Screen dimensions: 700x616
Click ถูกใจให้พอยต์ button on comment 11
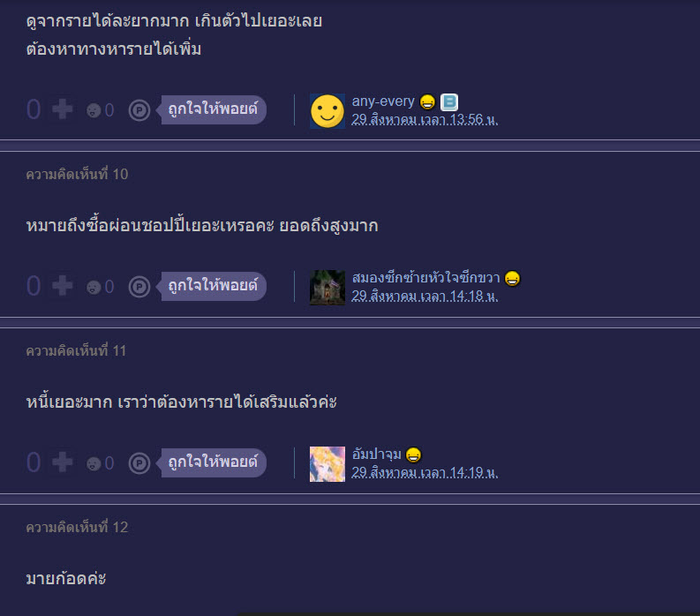[213, 462]
